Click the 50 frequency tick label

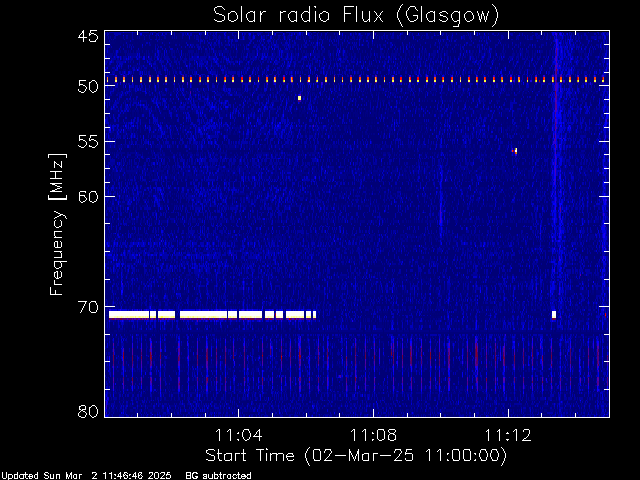pos(88,87)
